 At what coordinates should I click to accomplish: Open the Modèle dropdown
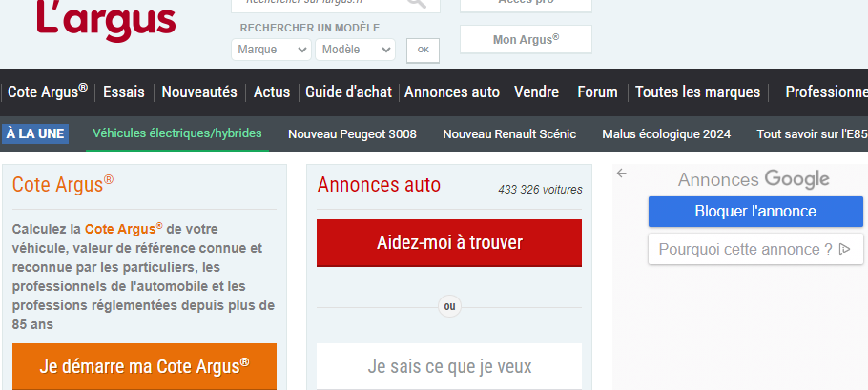tap(356, 50)
